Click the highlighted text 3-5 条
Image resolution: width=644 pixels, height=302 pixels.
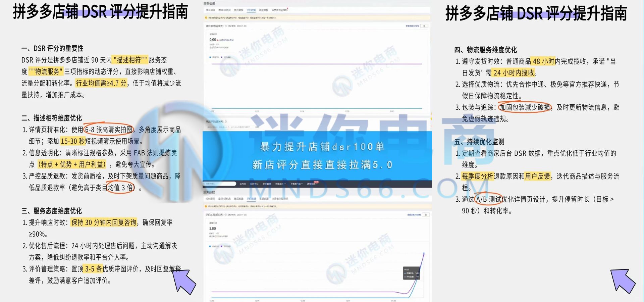[93, 269]
